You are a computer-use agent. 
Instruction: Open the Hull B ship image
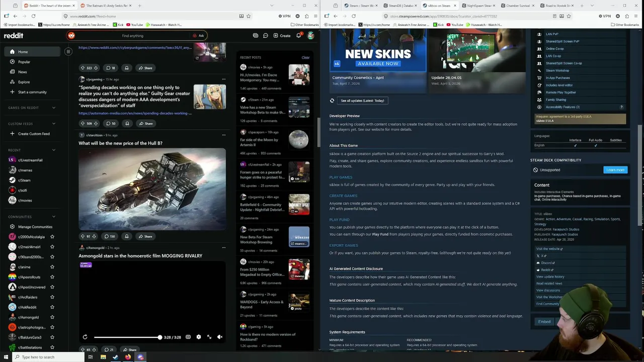tap(152, 189)
